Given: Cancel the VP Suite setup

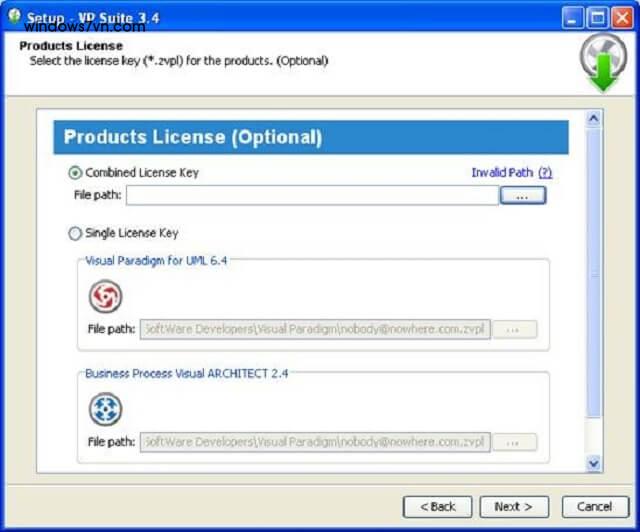Looking at the screenshot, I should point(595,507).
